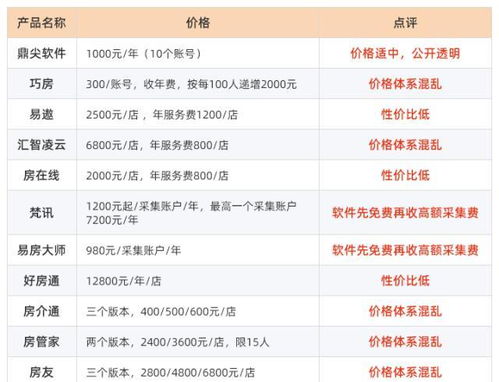Screen dimensions: 499x382
Task: Click the 梵讯 price starting with 1200元起/采集账户/年
Action: pyautogui.click(x=191, y=213)
